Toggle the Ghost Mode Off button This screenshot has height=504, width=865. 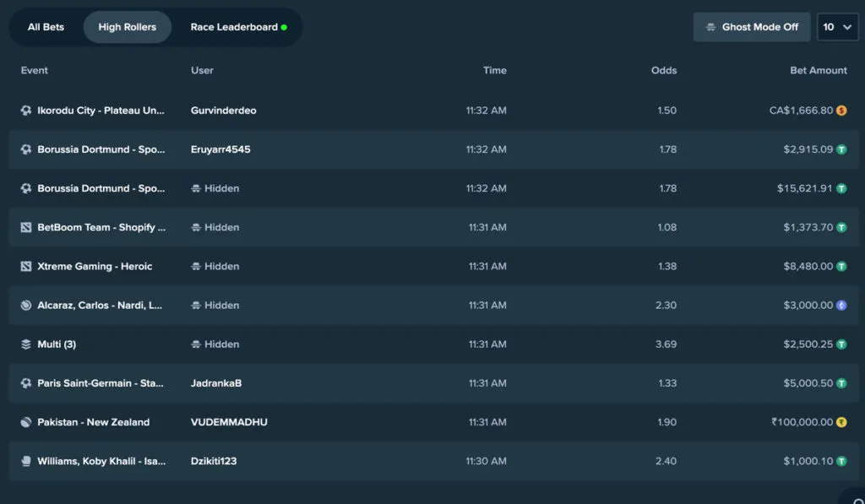click(751, 27)
